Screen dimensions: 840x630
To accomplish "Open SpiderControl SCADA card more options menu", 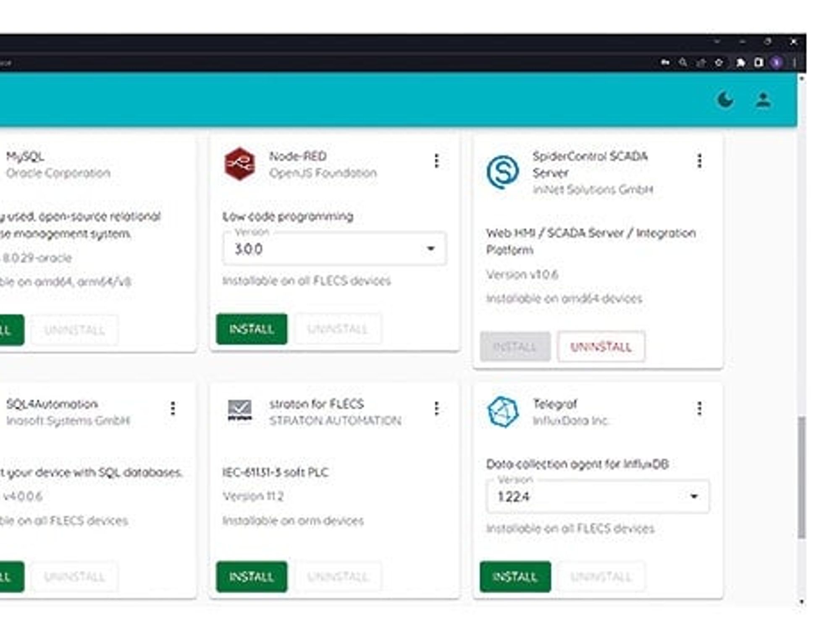I will [x=699, y=161].
